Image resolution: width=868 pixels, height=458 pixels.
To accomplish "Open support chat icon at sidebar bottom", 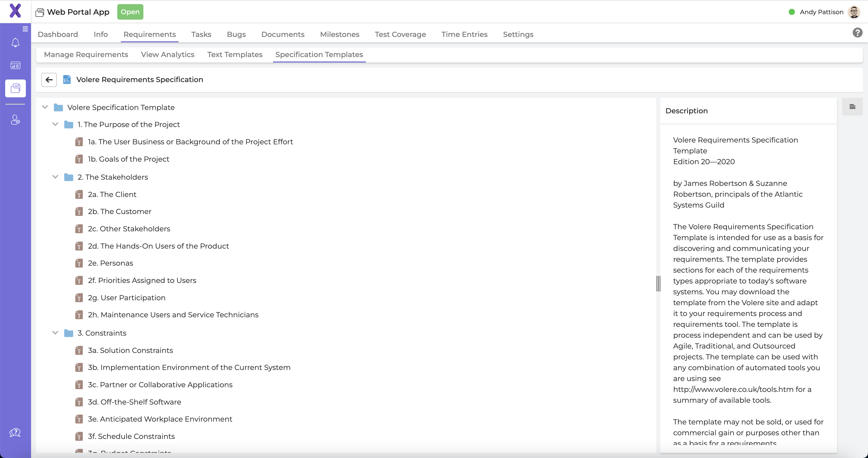I will (x=15, y=432).
